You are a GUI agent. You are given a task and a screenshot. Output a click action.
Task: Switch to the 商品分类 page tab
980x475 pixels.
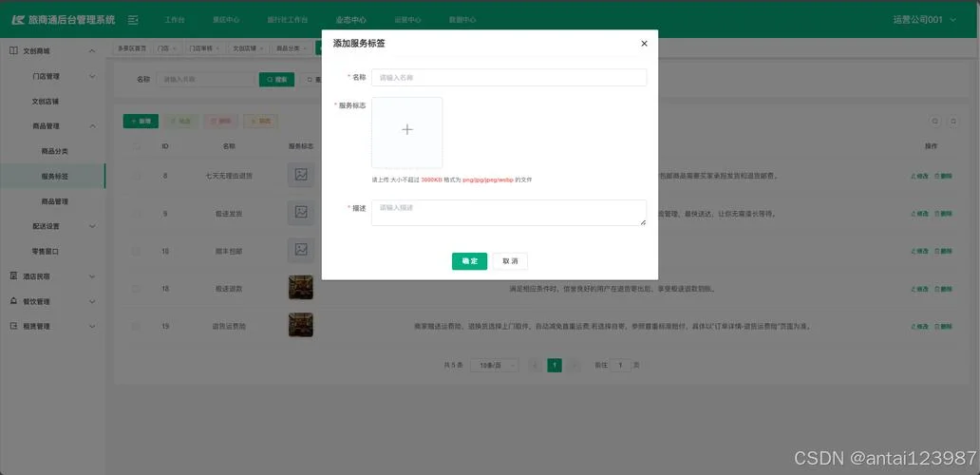pos(292,48)
